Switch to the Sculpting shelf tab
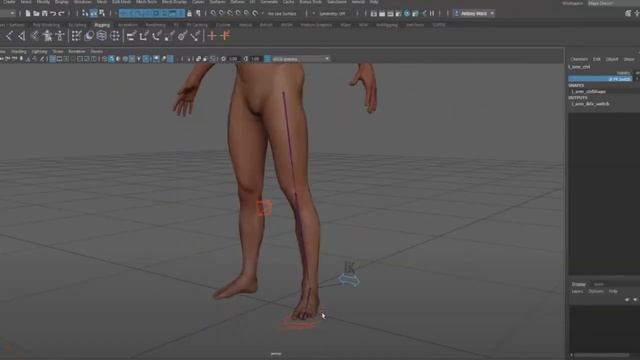 click(x=77, y=25)
